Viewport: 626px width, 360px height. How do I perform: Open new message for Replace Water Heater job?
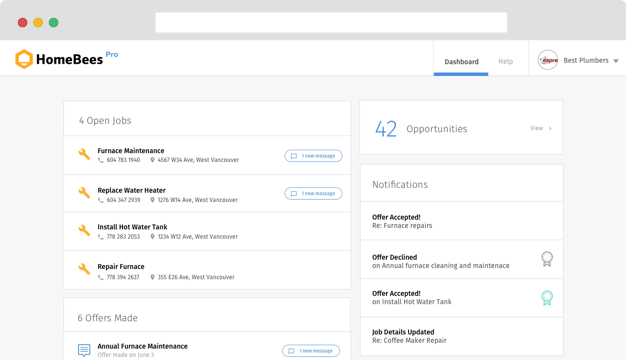pyautogui.click(x=313, y=194)
